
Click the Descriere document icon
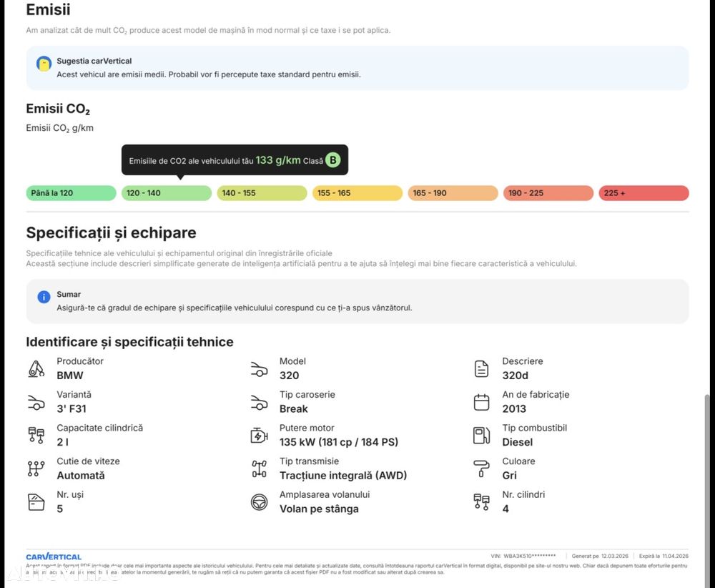click(x=481, y=368)
